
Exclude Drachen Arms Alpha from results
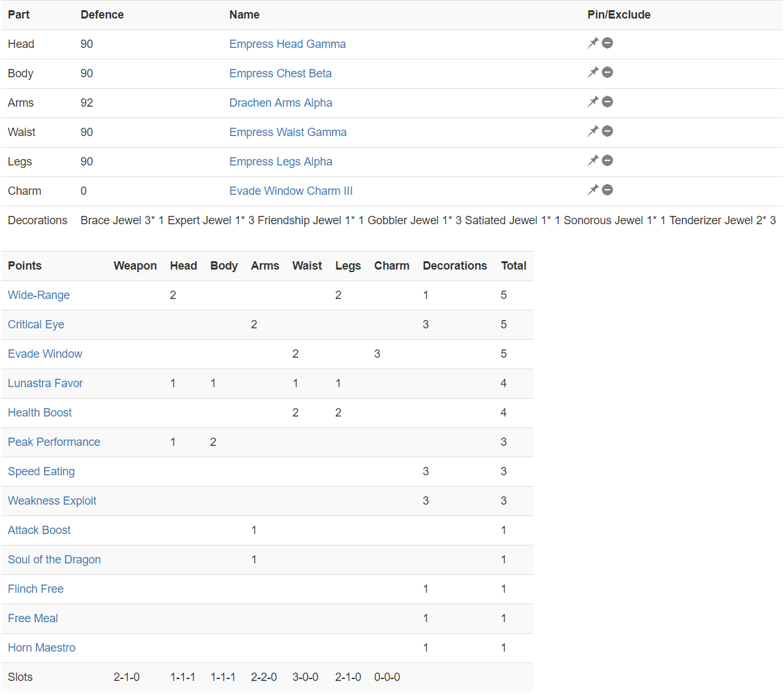(x=608, y=102)
